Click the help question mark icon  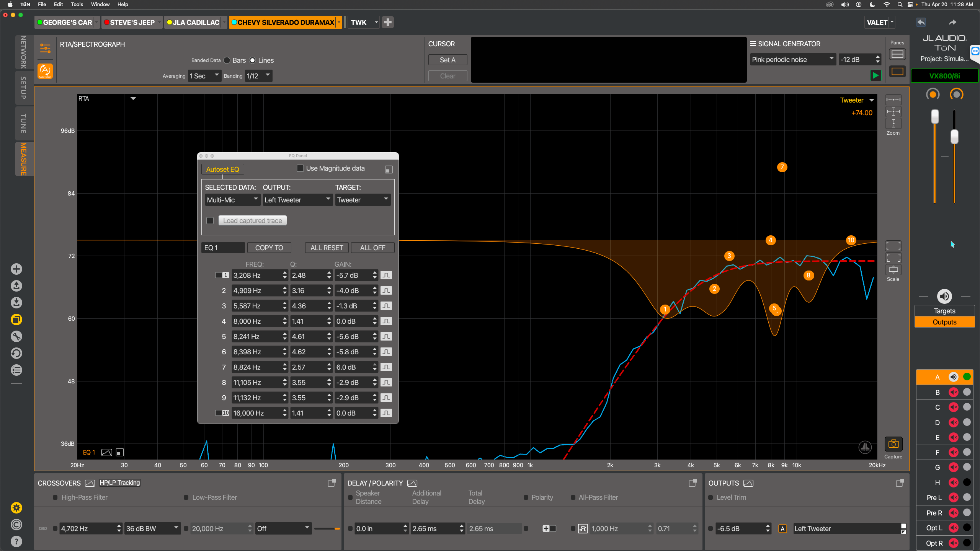16,541
